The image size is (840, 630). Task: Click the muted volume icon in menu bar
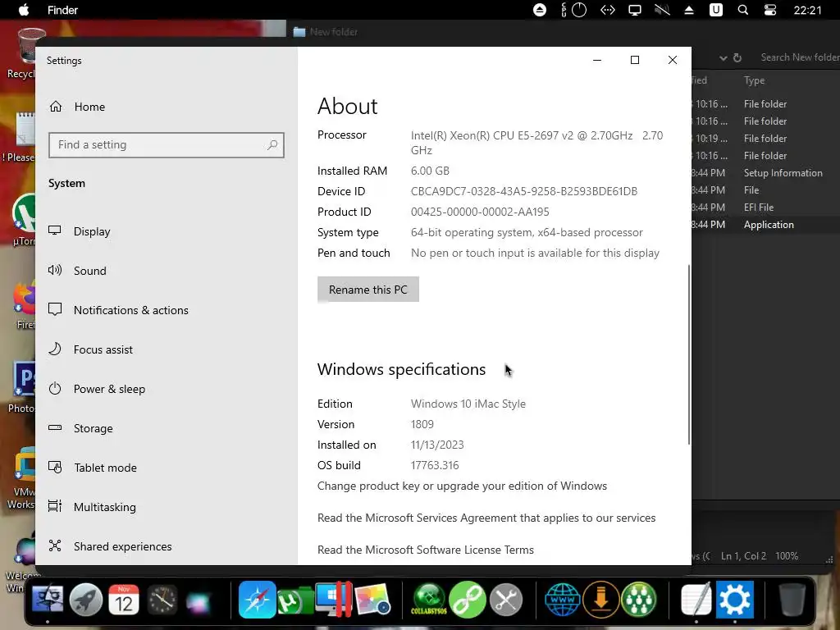[x=662, y=10]
